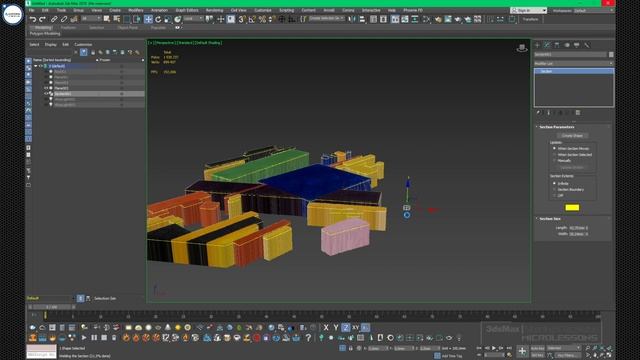Open the Modify tab of command panel

(547, 45)
